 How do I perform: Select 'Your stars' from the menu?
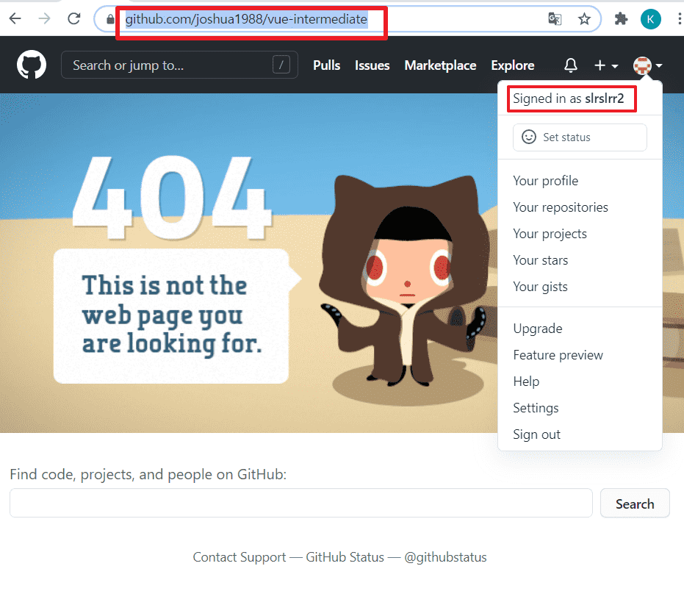point(540,260)
